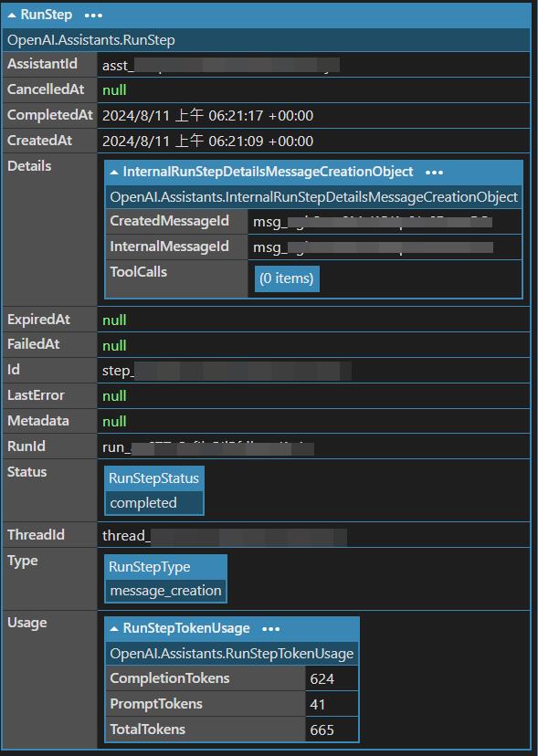Select the AssistantId label
The height and width of the screenshot is (756, 538).
pyautogui.click(x=42, y=64)
